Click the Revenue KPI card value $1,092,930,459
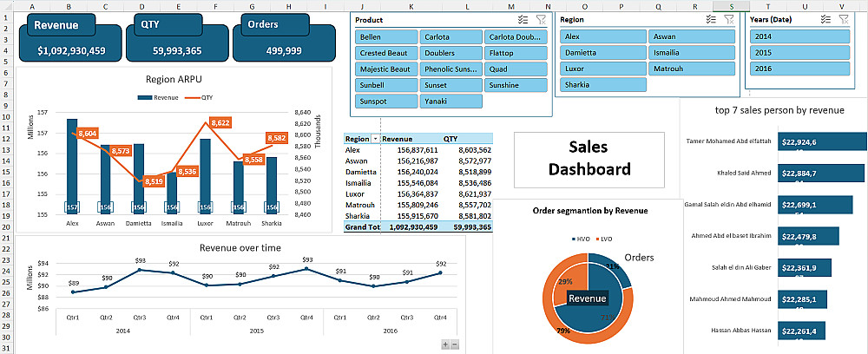Screen dimensions: 868x354 (71, 51)
